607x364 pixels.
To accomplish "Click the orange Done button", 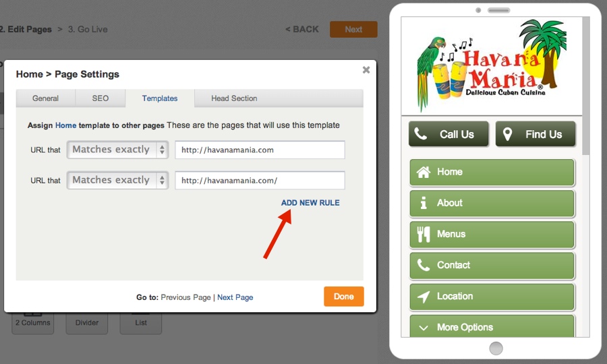I will (344, 297).
